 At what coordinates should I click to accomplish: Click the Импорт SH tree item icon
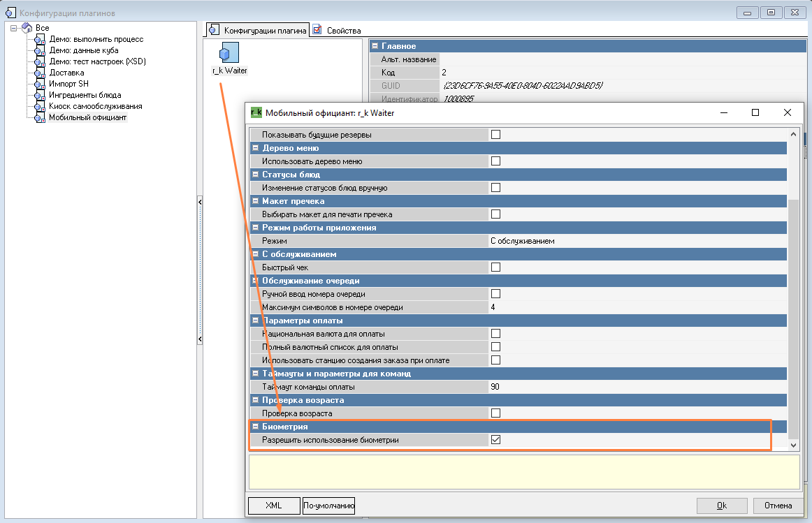40,84
